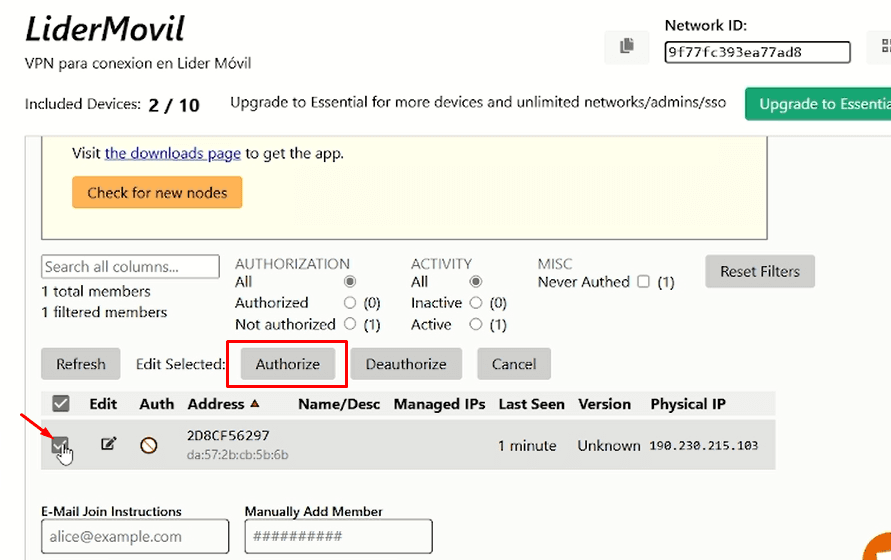Click the Address column sort arrow
This screenshot has height=560, width=891.
click(x=255, y=404)
